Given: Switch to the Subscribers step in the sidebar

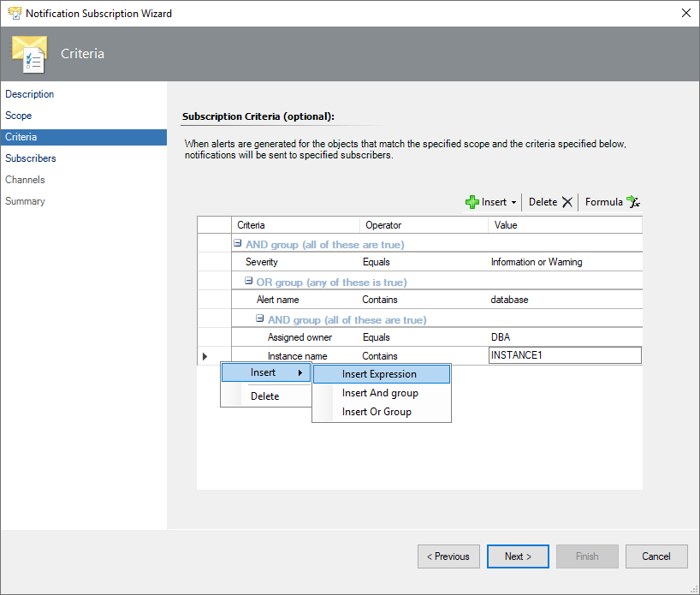Looking at the screenshot, I should (31, 158).
